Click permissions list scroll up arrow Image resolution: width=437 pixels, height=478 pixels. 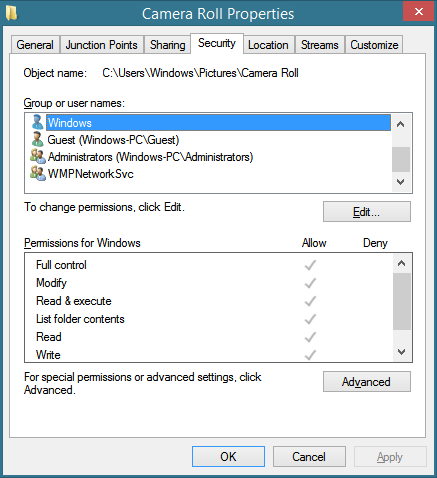(x=402, y=263)
